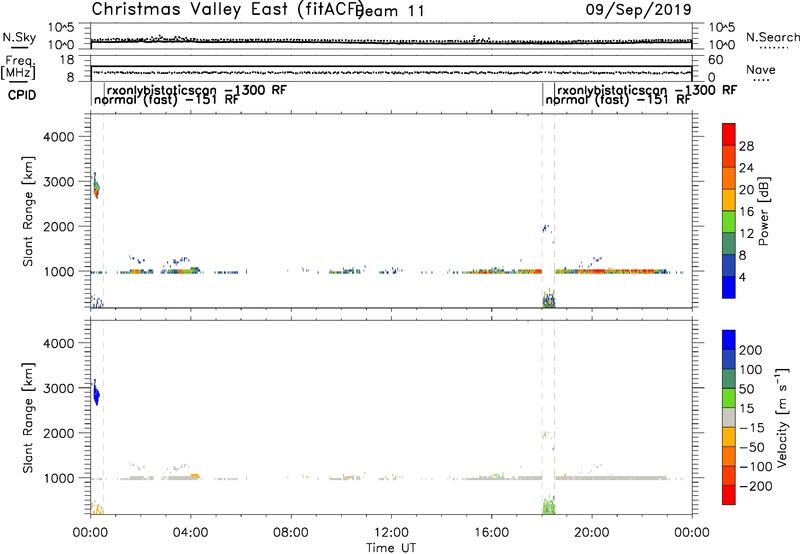Screen dimensions: 800x554
Task: Pick the gray -15 to 15 Velocity colorbar segment
Action: (729, 418)
